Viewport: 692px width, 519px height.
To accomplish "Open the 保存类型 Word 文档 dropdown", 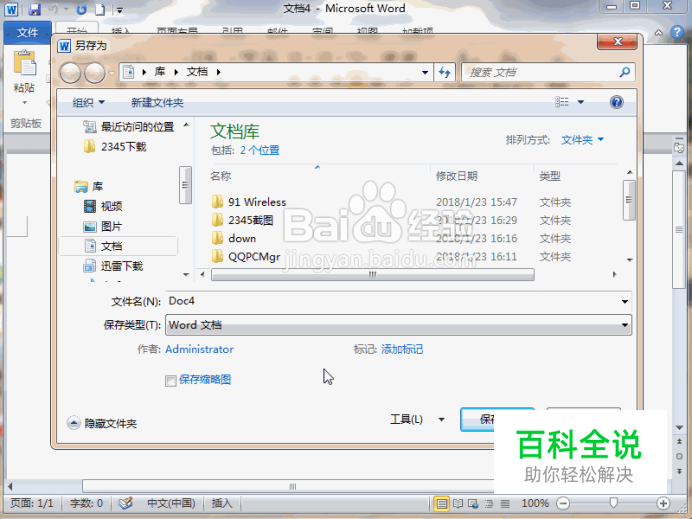I will coord(399,325).
